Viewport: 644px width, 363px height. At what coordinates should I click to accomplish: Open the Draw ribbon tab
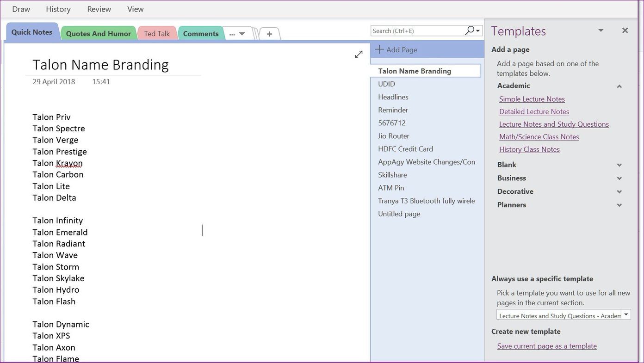(x=21, y=9)
